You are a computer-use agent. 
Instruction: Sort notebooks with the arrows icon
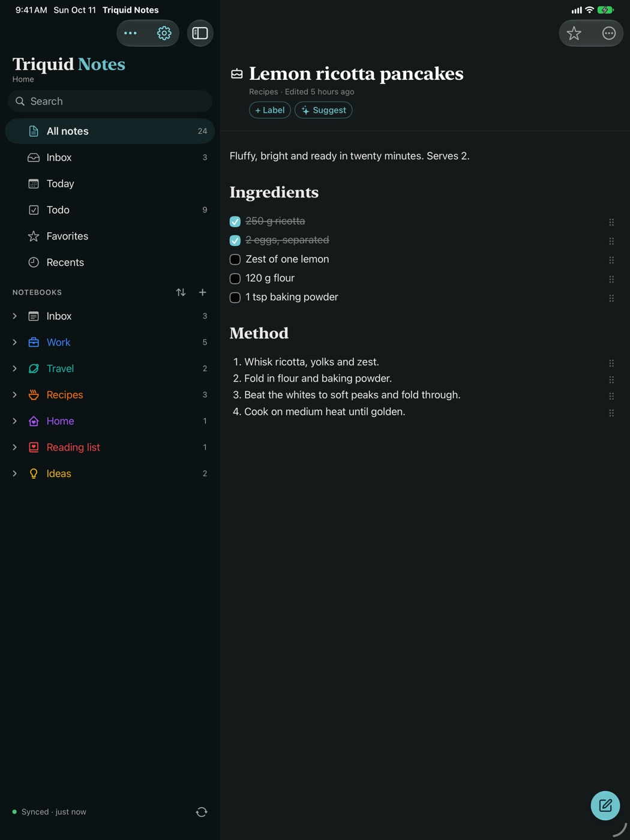coord(181,292)
